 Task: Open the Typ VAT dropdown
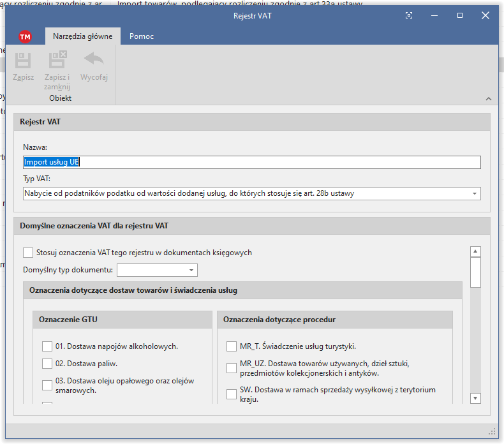[474, 193]
